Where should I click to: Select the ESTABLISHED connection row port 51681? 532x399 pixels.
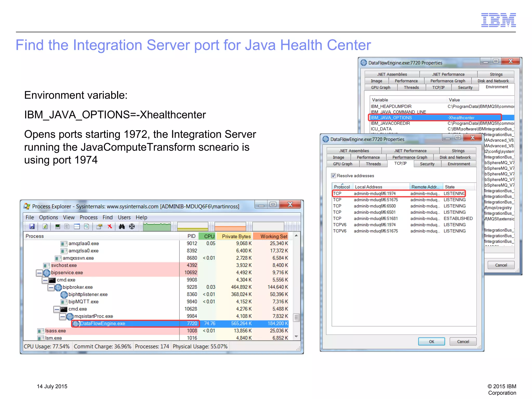[403, 219]
